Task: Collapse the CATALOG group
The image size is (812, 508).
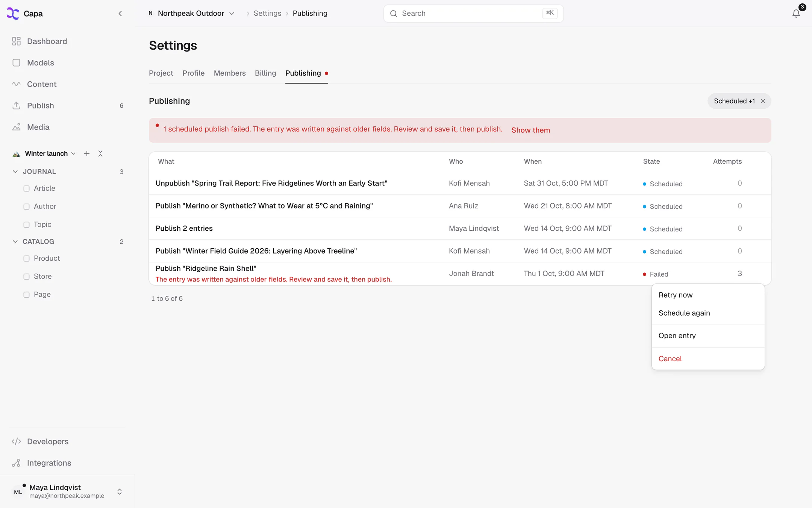Action: pyautogui.click(x=15, y=242)
